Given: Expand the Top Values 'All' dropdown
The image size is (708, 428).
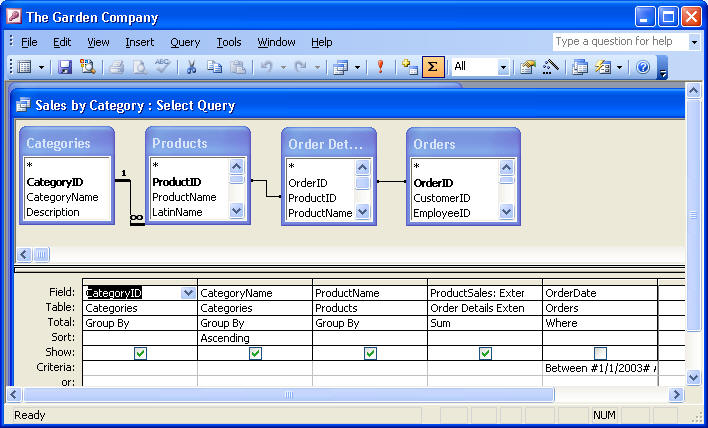Looking at the screenshot, I should 503,67.
